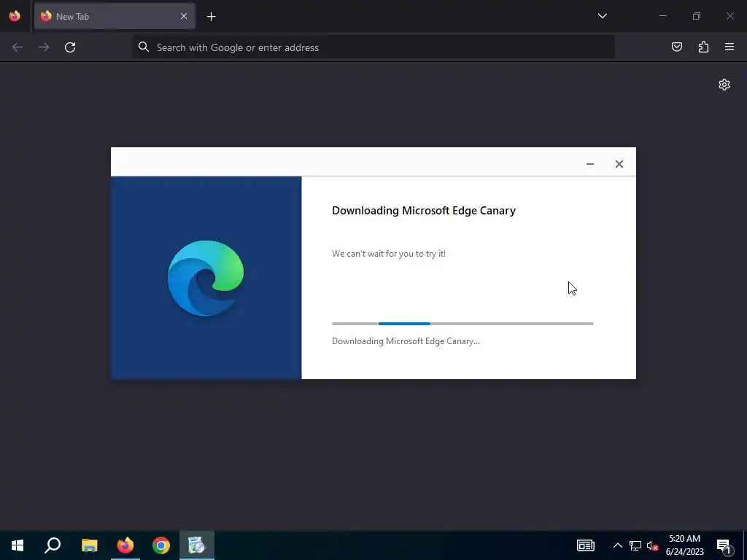Open the list all tabs chevron

(602, 16)
